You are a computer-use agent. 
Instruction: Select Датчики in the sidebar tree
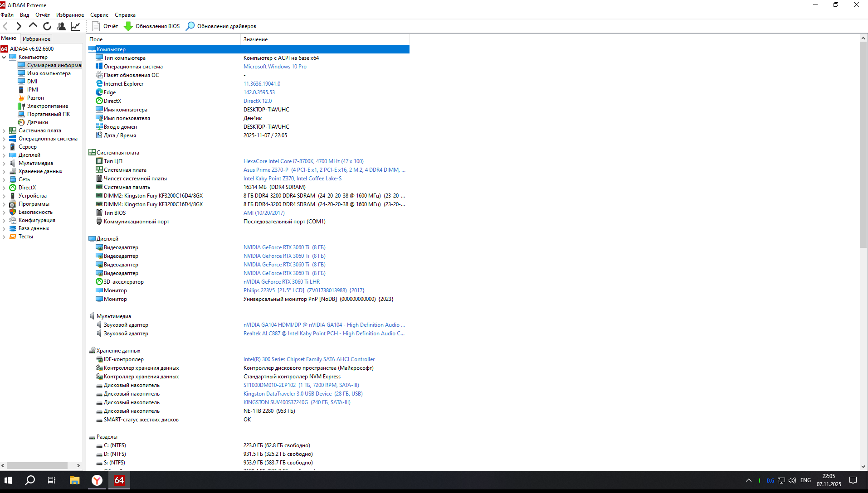(x=37, y=122)
